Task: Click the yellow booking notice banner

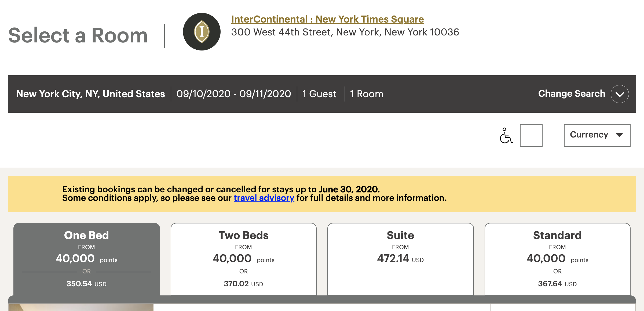Action: 322,194
